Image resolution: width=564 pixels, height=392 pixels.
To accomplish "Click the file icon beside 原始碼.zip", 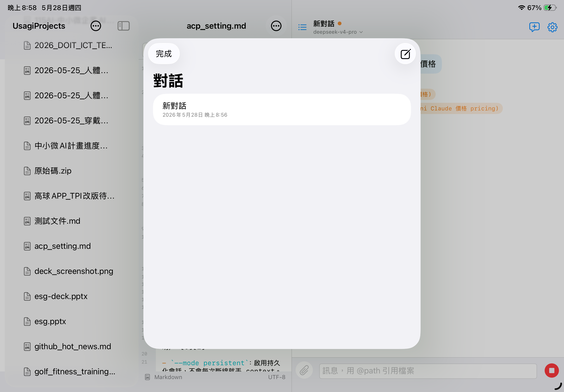I will pyautogui.click(x=27, y=171).
